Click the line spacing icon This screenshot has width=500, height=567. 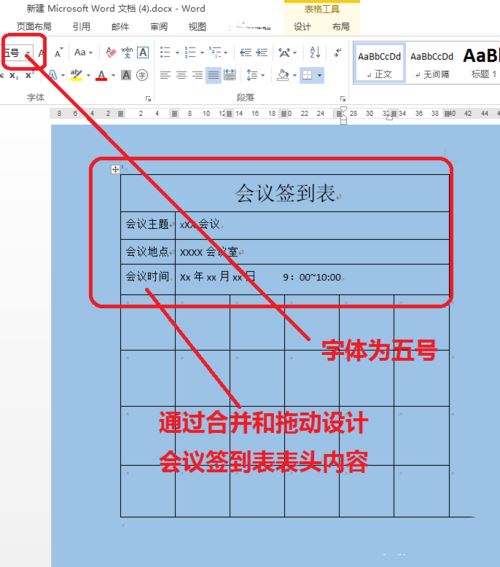click(x=252, y=75)
